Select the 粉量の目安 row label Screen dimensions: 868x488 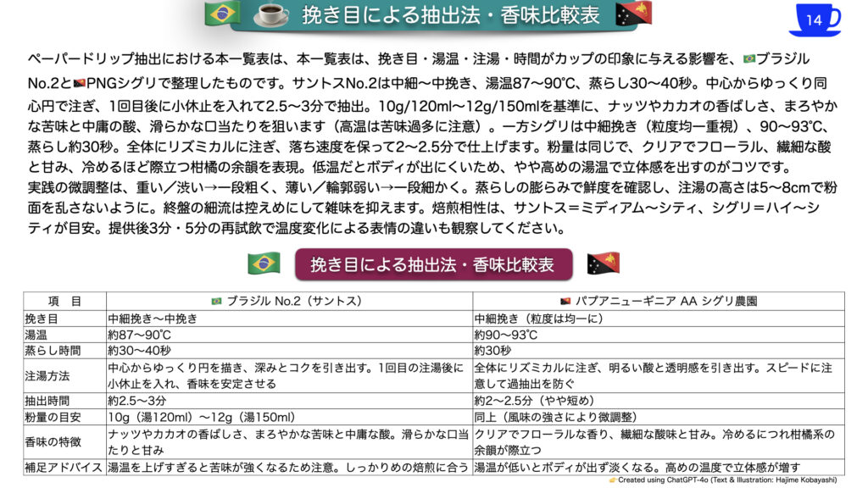[x=53, y=417]
